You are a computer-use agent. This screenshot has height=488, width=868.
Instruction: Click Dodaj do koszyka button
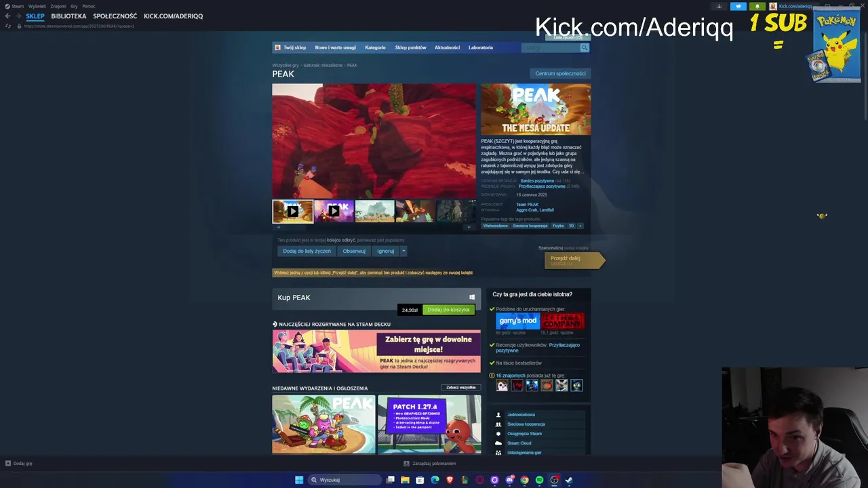(x=448, y=310)
